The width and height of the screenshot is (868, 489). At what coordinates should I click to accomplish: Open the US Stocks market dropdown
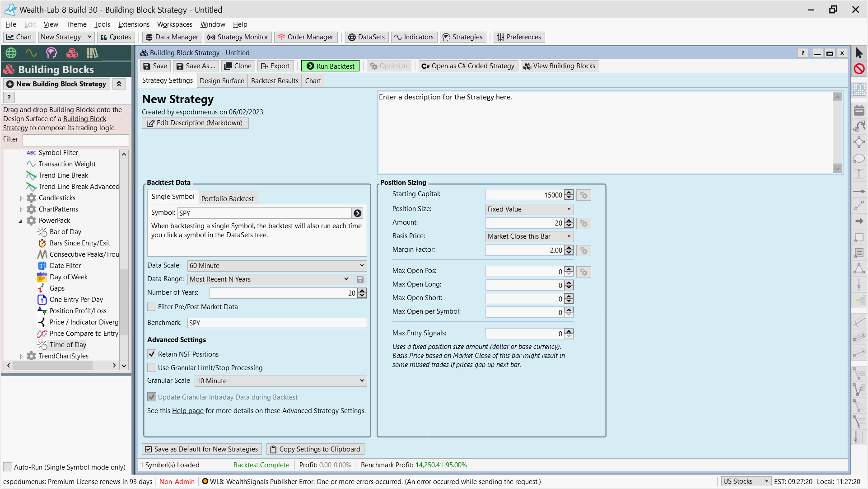[x=745, y=481]
